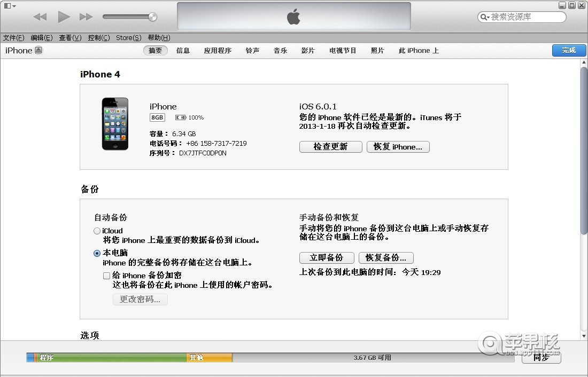The height and width of the screenshot is (377, 588).
Task: Switch to the 信息 tab
Action: [x=183, y=51]
